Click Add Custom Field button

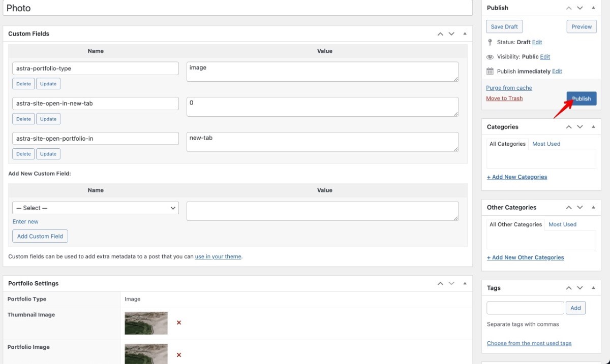point(40,236)
